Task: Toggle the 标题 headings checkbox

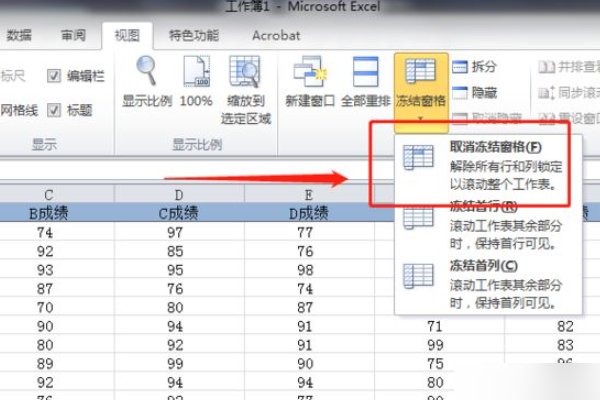Action: pyautogui.click(x=54, y=110)
